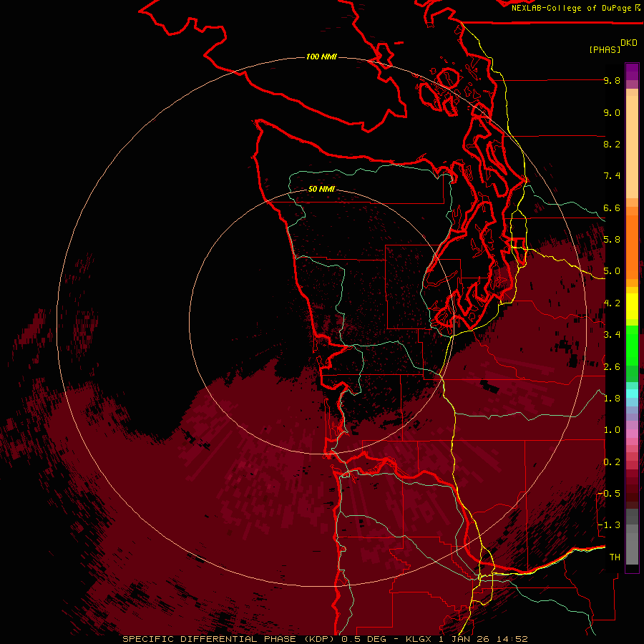This screenshot has width=644, height=644.
Task: Click the product title caption at bottom
Action: click(325, 639)
